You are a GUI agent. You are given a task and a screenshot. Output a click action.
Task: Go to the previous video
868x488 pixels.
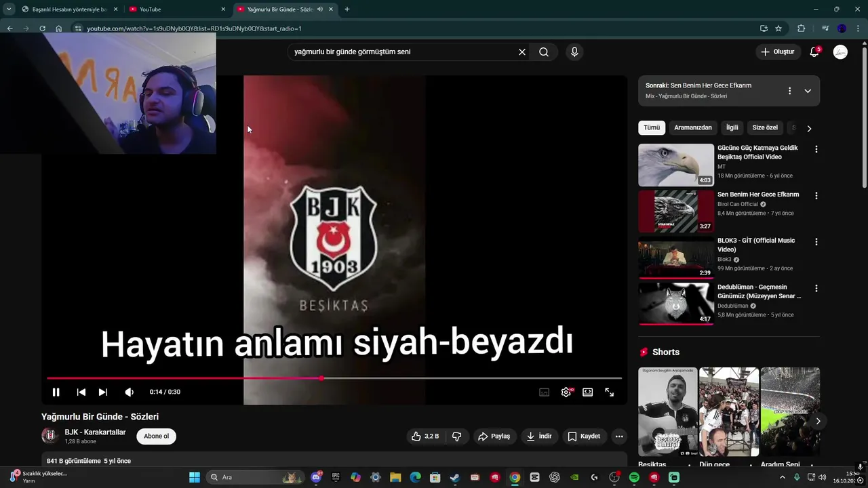[x=81, y=392]
